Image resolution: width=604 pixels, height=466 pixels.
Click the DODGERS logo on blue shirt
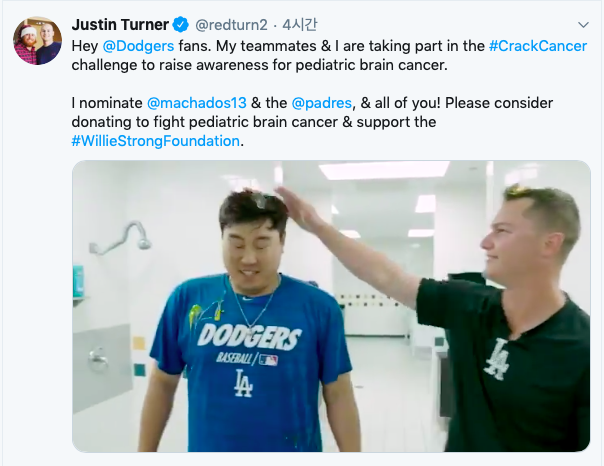(x=249, y=336)
